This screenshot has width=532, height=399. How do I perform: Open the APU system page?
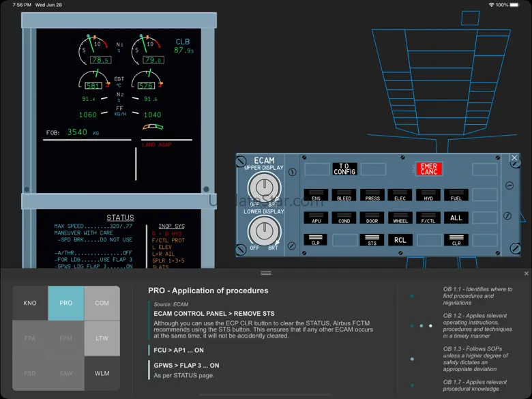[316, 218]
